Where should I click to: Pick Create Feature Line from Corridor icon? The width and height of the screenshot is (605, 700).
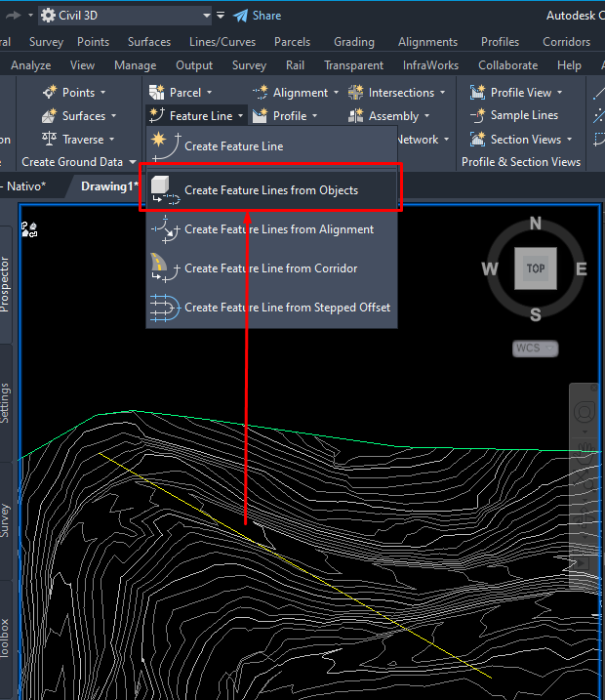[x=165, y=268]
